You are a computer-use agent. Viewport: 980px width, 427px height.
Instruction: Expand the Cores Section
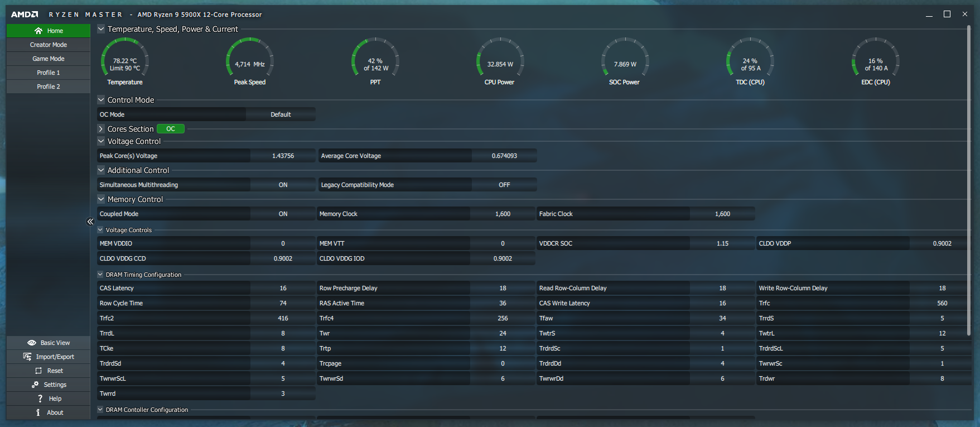[101, 129]
